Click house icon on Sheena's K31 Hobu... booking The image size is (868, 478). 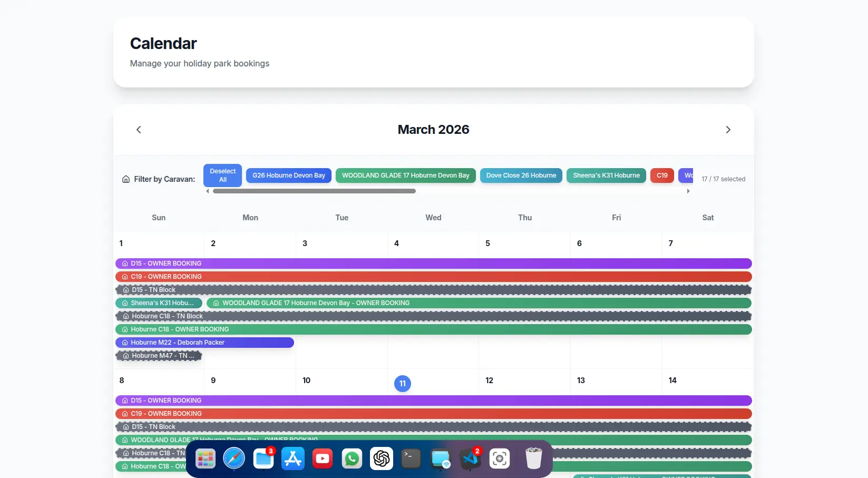pos(125,303)
